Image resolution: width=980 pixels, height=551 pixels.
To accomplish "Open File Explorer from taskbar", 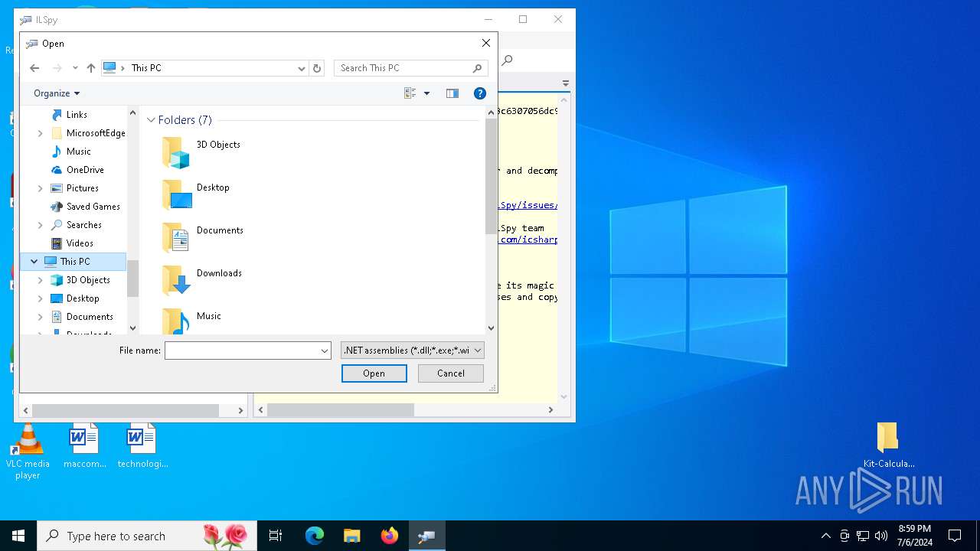I will pos(352,536).
